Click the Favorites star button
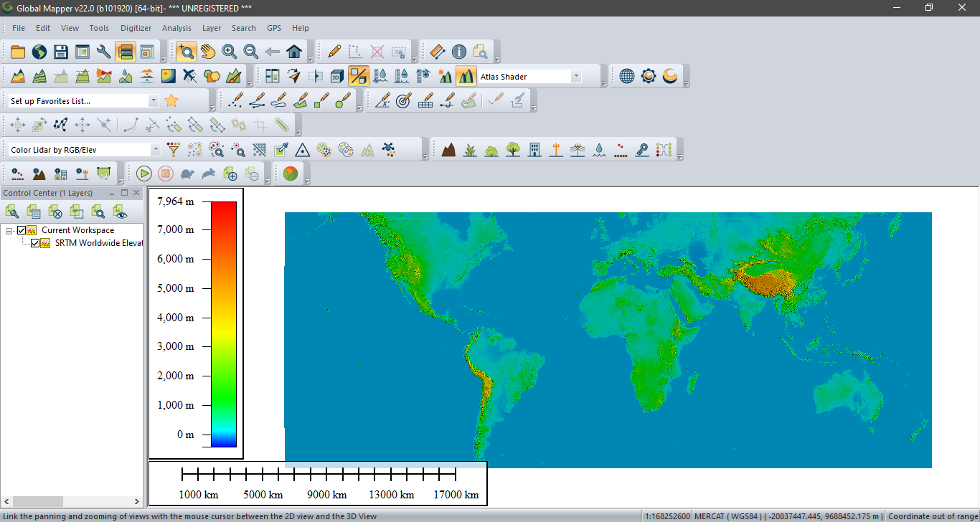This screenshot has width=980, height=522. 171,100
